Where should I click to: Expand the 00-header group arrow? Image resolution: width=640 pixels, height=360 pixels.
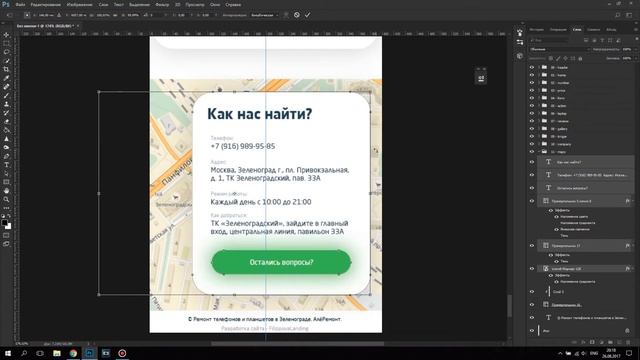click(x=539, y=67)
